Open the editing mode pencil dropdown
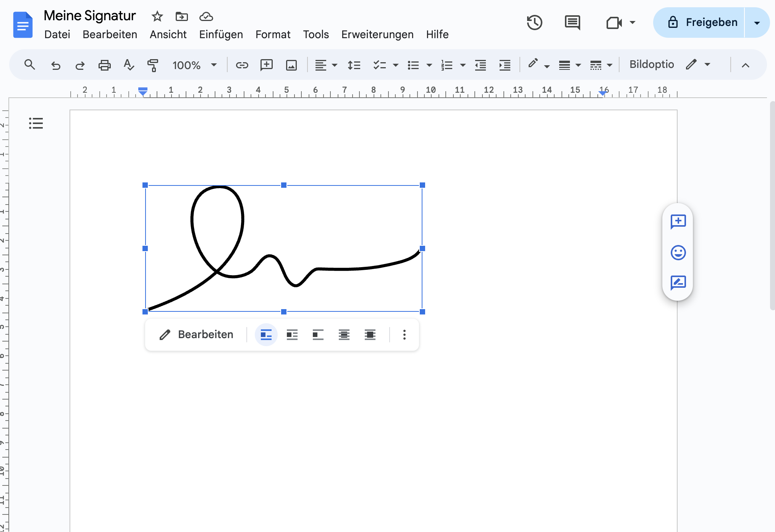Screen dimensions: 775x532 click(698, 64)
